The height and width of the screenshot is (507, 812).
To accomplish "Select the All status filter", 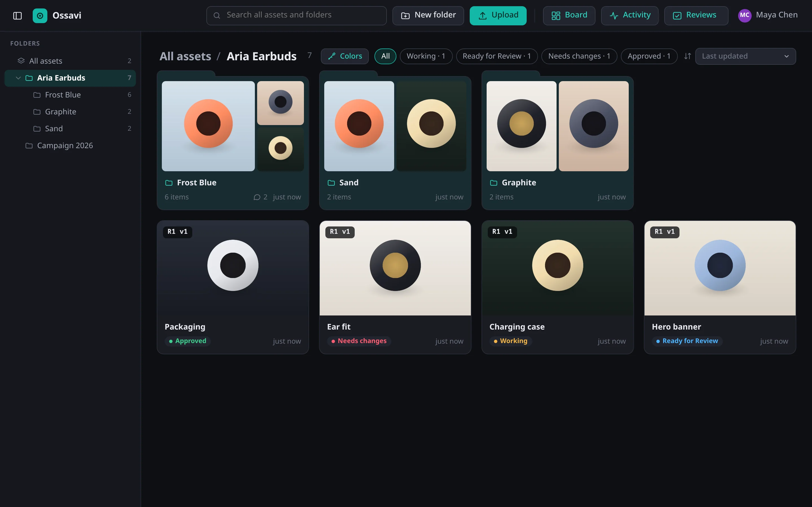I will (x=385, y=56).
